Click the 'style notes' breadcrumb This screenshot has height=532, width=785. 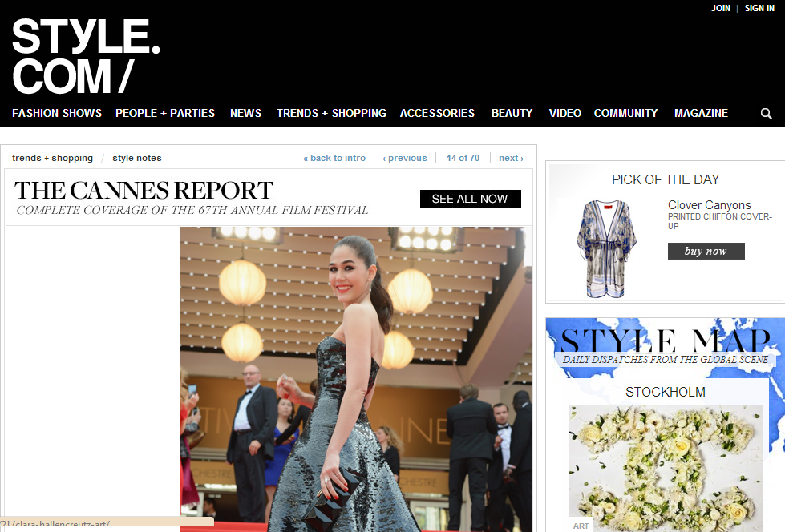[x=137, y=158]
